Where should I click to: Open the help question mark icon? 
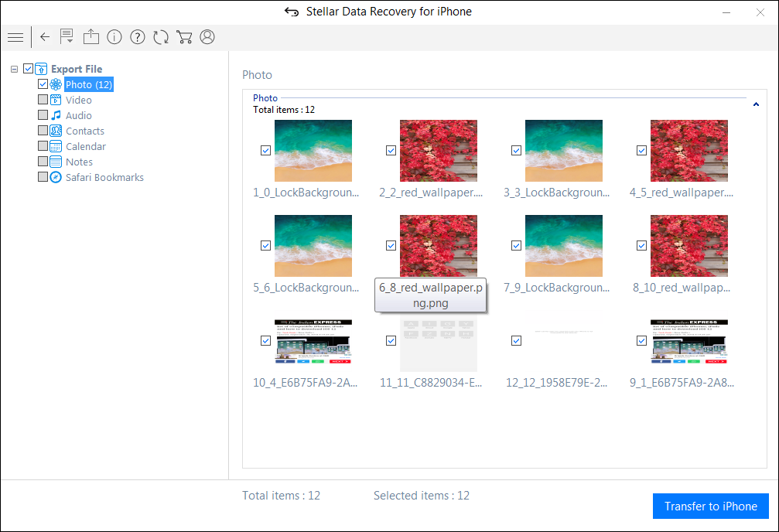click(138, 37)
